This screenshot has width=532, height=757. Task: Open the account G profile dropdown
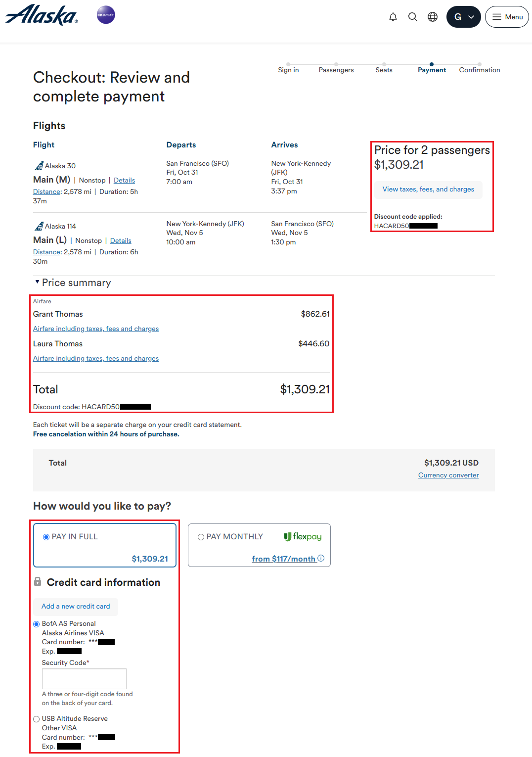point(463,17)
